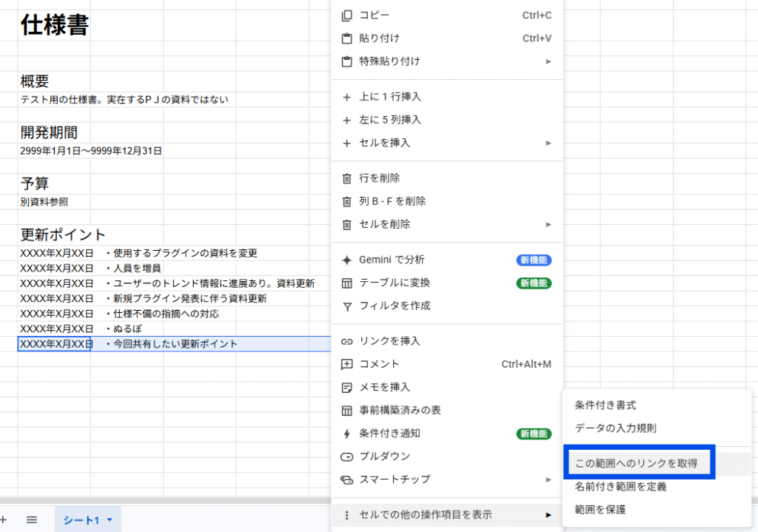Viewport: 758px width, 532px height.
Task: Choose 条件付き書式 from submenu
Action: click(606, 405)
